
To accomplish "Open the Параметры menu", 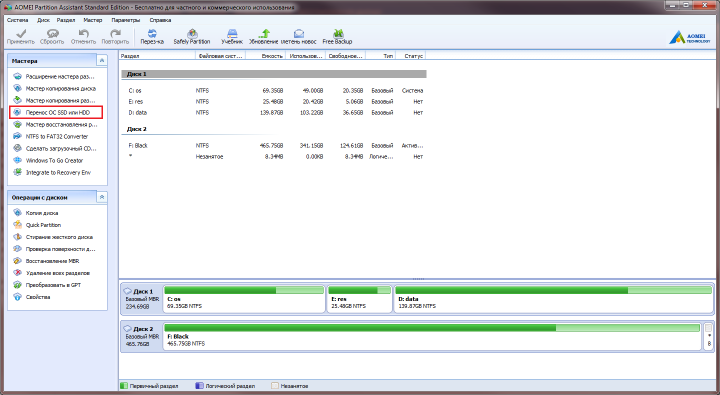I will (x=125, y=20).
